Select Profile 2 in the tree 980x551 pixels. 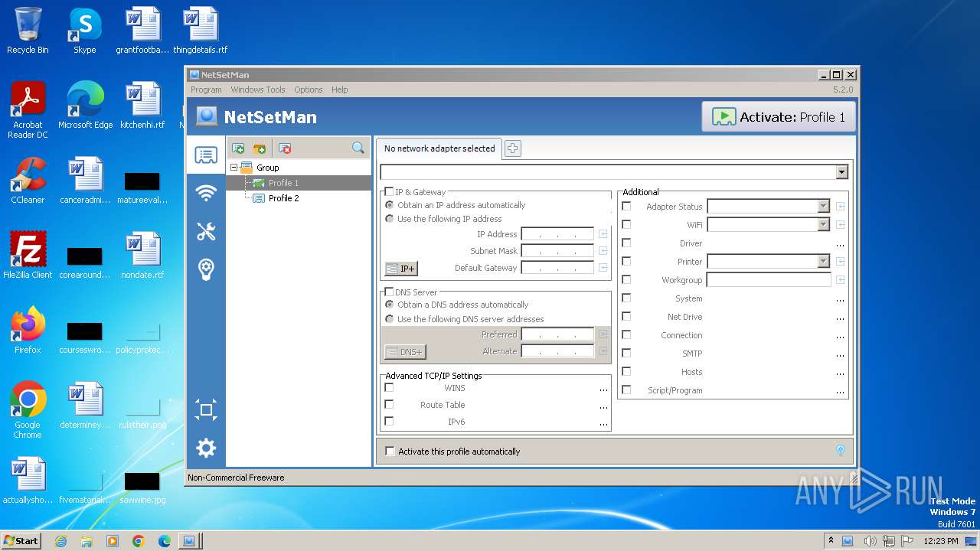point(283,198)
